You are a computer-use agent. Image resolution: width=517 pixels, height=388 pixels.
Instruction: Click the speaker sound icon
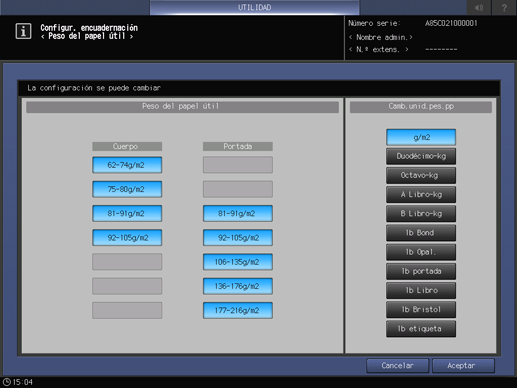click(x=479, y=7)
